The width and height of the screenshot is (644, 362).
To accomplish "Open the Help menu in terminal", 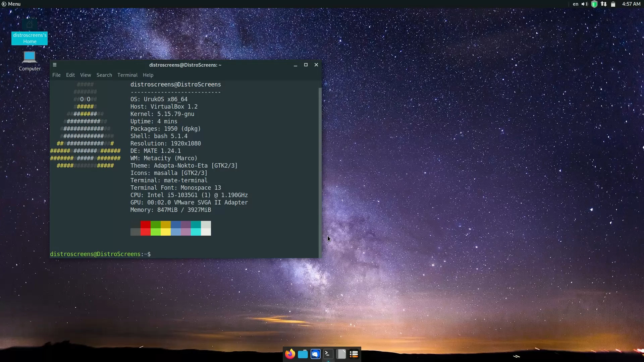I will point(148,75).
